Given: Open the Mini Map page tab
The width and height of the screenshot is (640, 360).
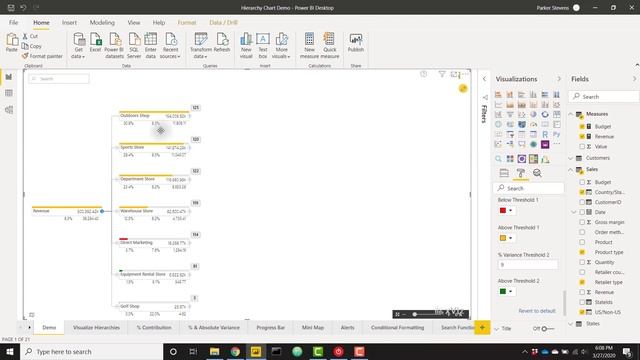Looking at the screenshot, I should coord(313,327).
